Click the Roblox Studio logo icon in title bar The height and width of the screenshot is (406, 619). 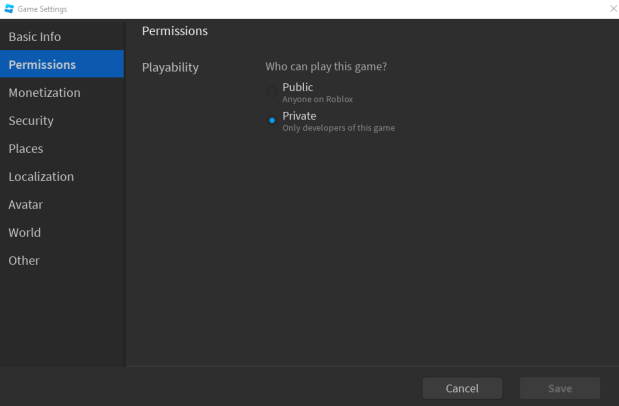[x=9, y=9]
